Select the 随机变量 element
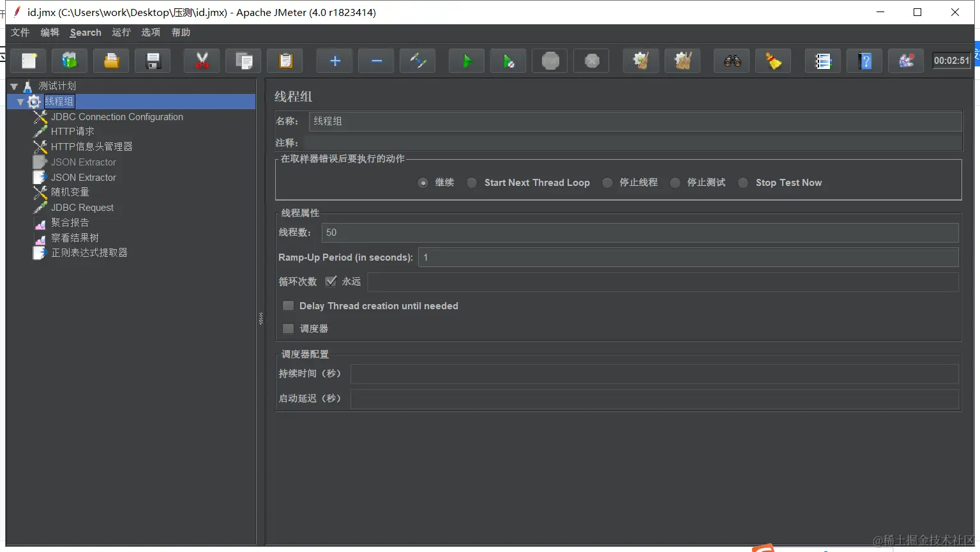 [x=70, y=192]
